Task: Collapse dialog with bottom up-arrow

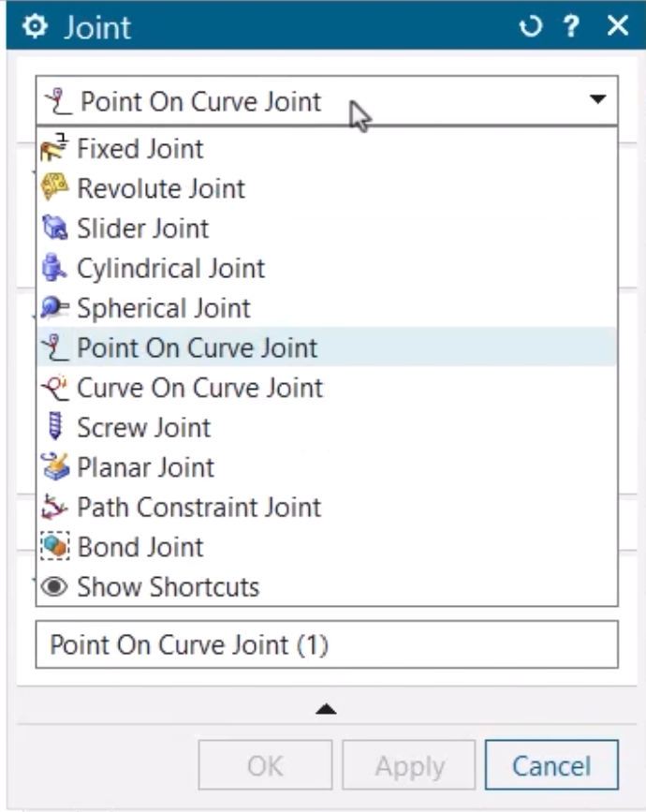Action: click(326, 710)
